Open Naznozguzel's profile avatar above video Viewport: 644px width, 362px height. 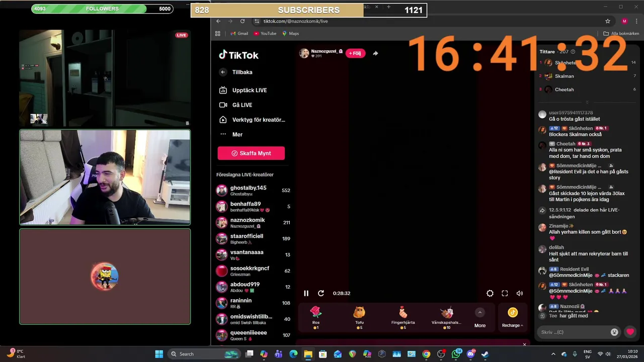(x=304, y=53)
